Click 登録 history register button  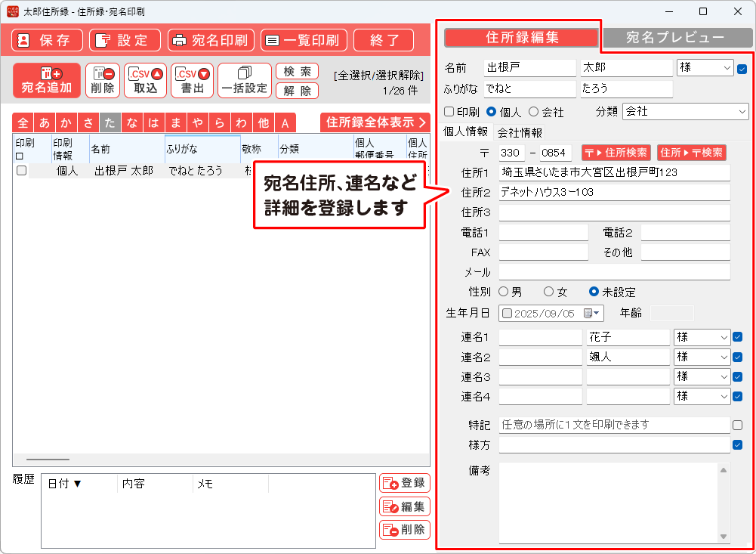(404, 483)
